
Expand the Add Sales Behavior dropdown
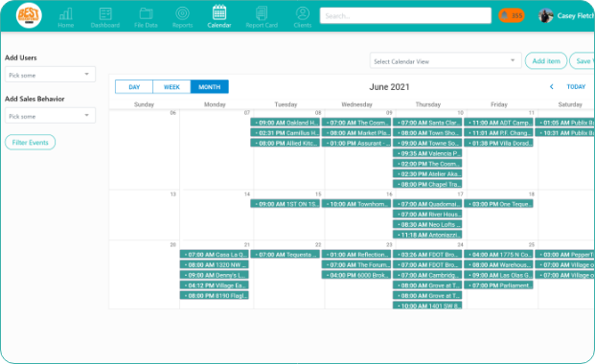pyautogui.click(x=50, y=115)
